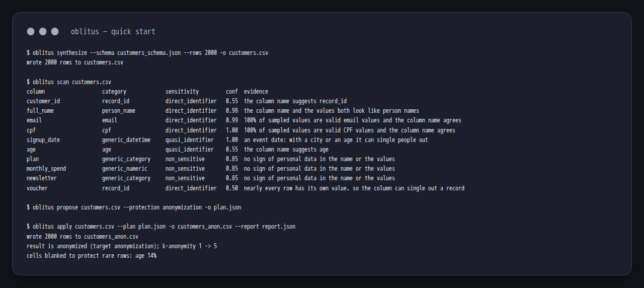Click 'generic_category' in the plan row
Screen dimensions: 644x288
[x=126, y=159]
